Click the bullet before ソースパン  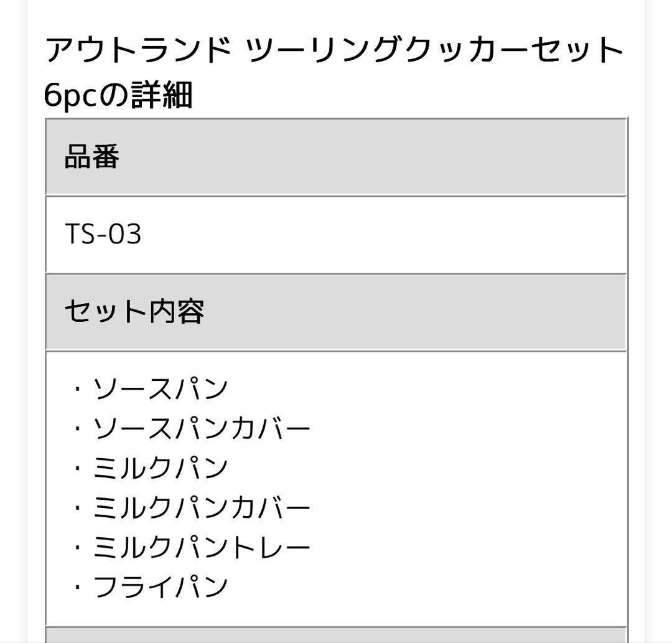[x=77, y=390]
